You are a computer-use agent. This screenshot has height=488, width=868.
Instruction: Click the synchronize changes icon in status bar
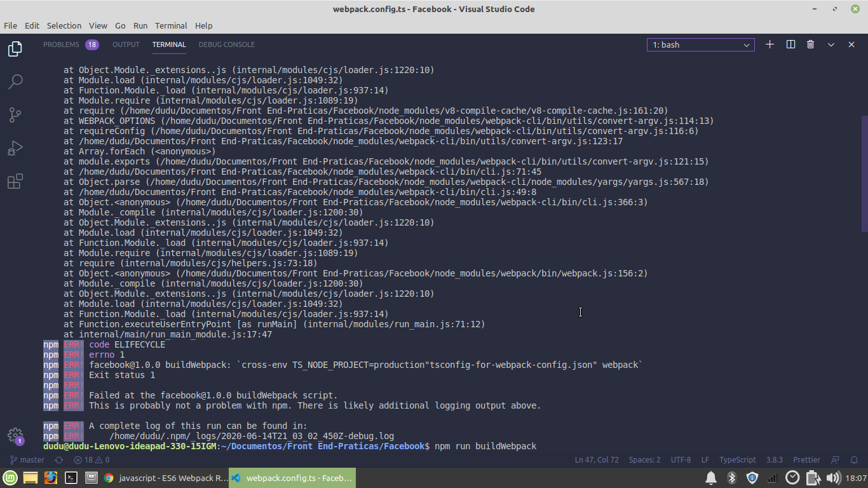(59, 460)
